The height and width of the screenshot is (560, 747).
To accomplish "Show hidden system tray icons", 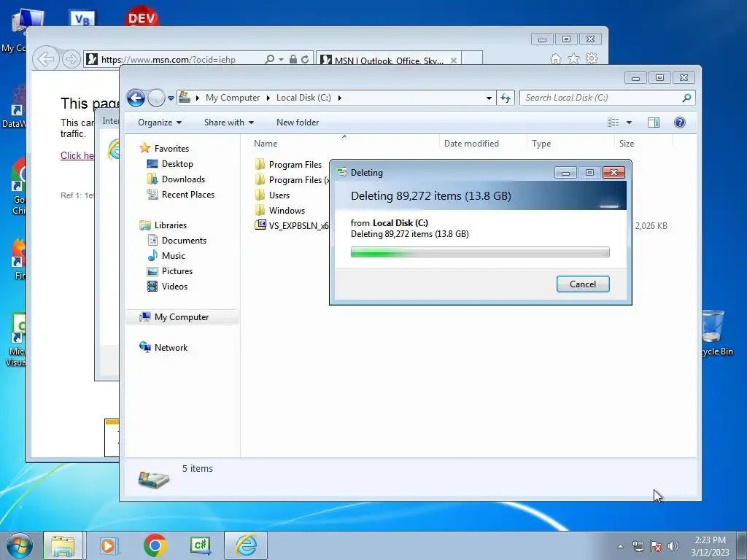I will pyautogui.click(x=620, y=546).
